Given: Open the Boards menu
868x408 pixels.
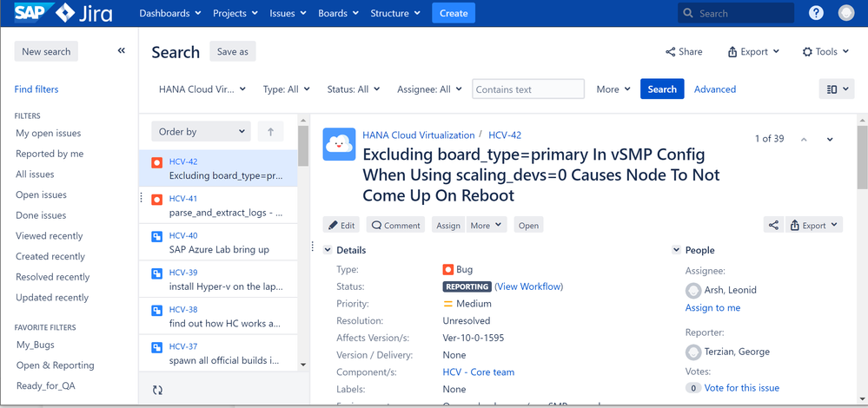Looking at the screenshot, I should pyautogui.click(x=338, y=13).
